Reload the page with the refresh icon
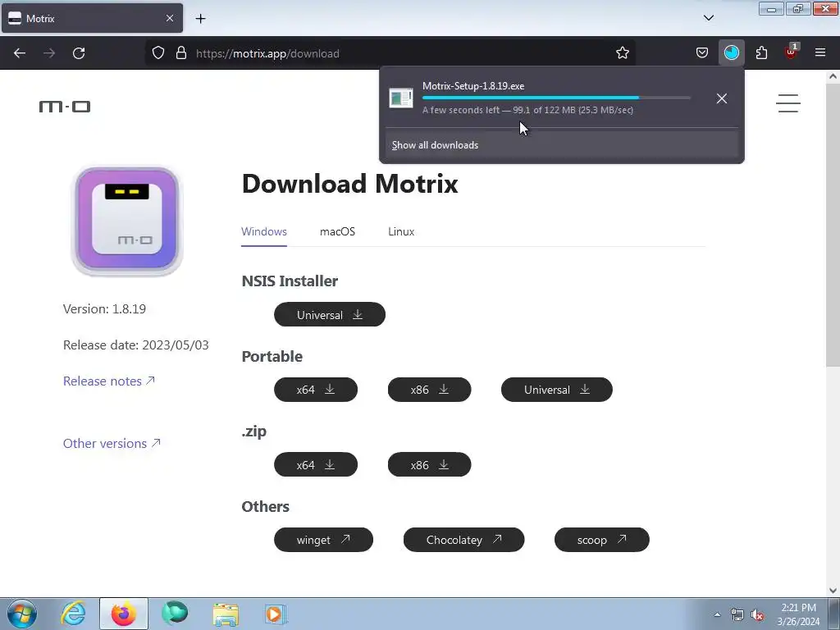Image resolution: width=840 pixels, height=630 pixels. 79,53
